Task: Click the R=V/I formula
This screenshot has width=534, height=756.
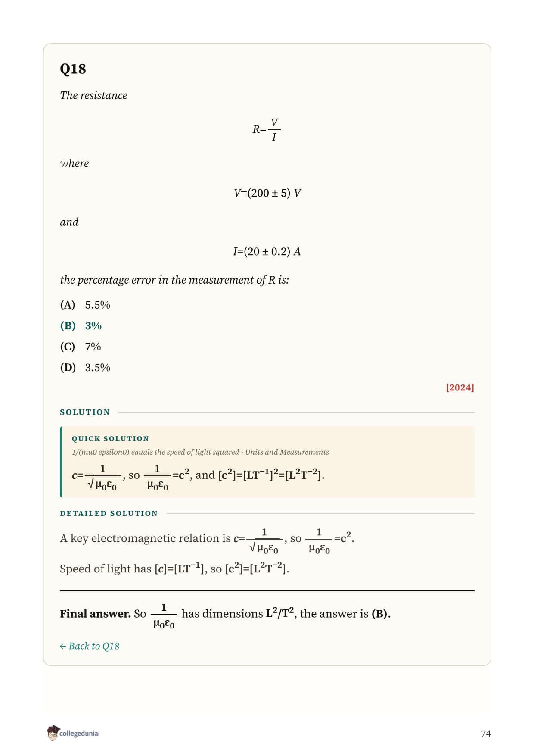Action: point(267,129)
